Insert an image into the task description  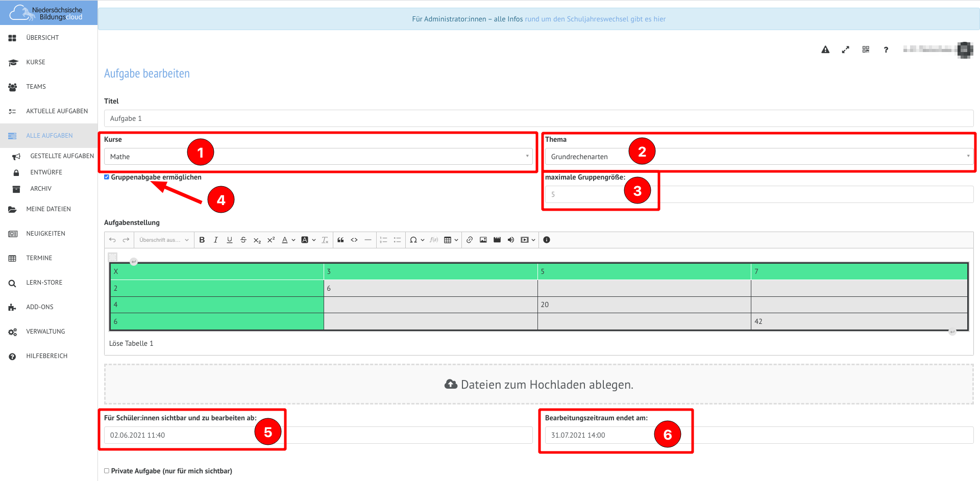483,240
